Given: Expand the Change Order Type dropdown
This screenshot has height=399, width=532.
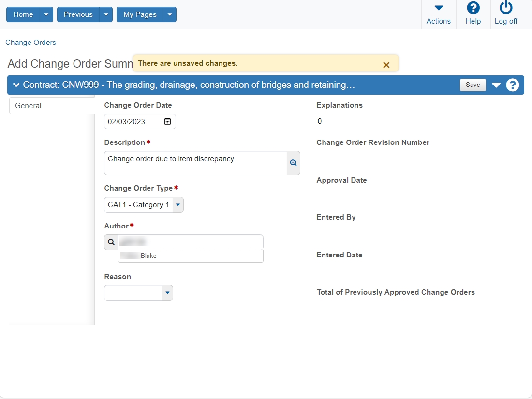Looking at the screenshot, I should [178, 205].
